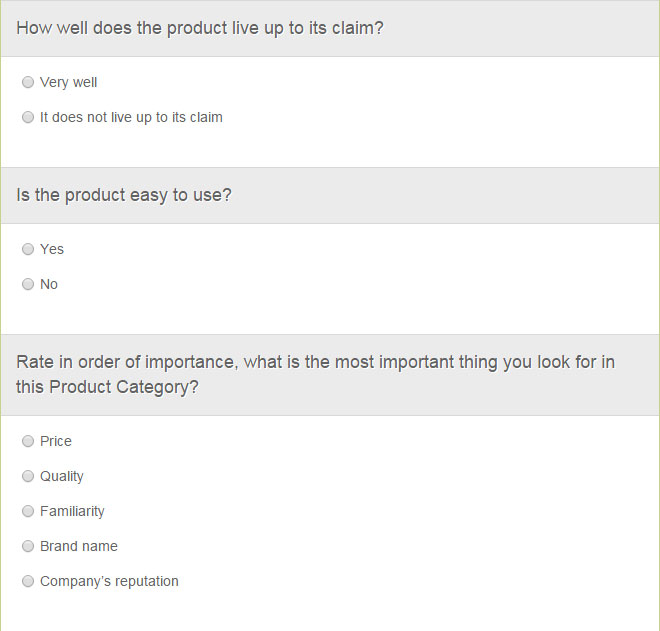
Task: Mark the 'Brand name' radio button
Action: tap(28, 546)
